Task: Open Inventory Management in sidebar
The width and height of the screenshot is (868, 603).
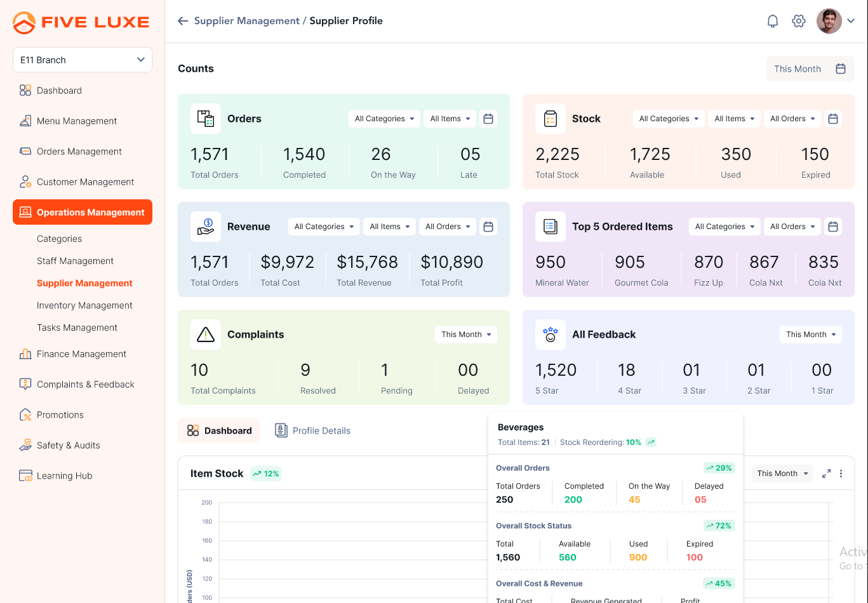Action: click(84, 305)
